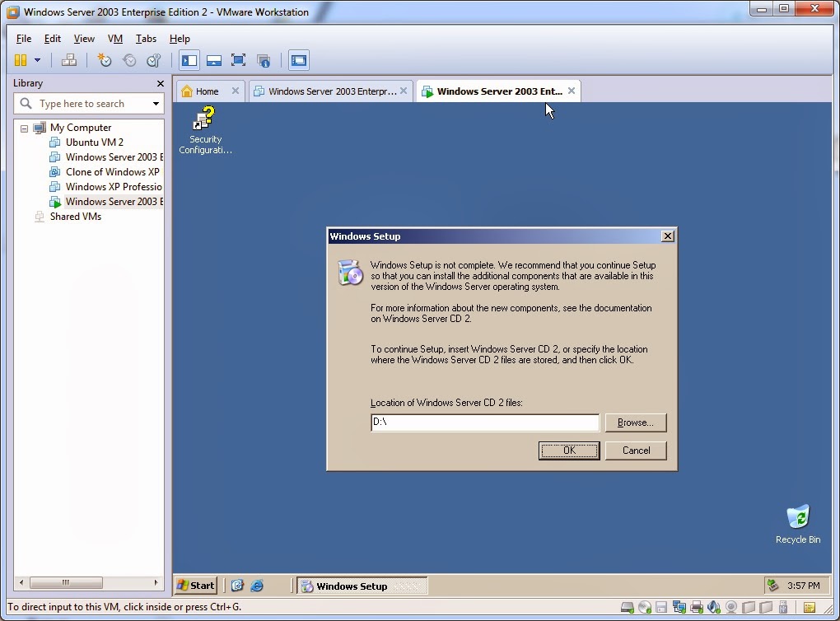The height and width of the screenshot is (621, 840).
Task: Open the Help menu
Action: pos(180,39)
